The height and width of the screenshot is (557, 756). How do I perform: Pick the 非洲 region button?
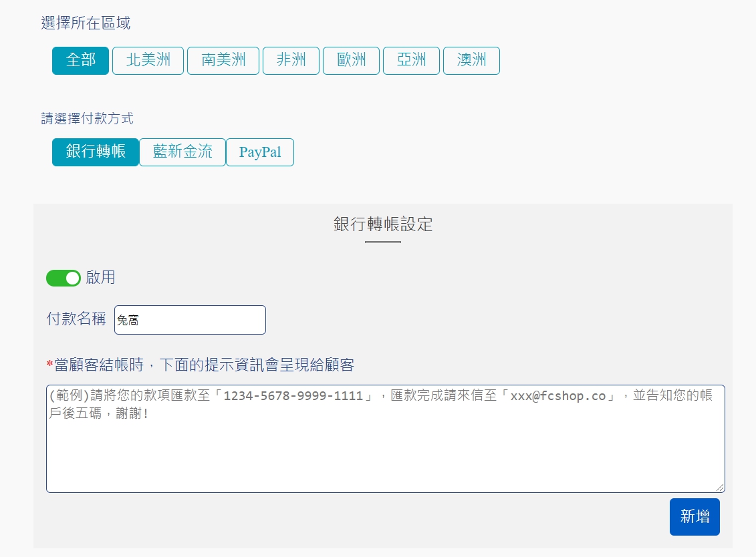[x=291, y=61]
